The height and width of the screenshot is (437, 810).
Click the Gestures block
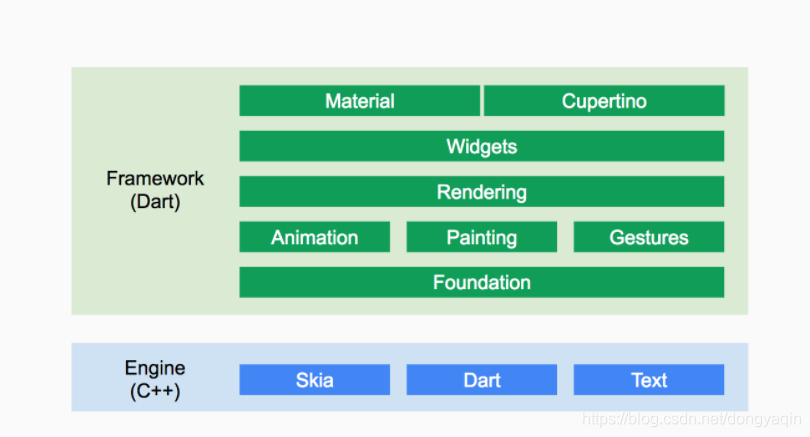point(649,237)
